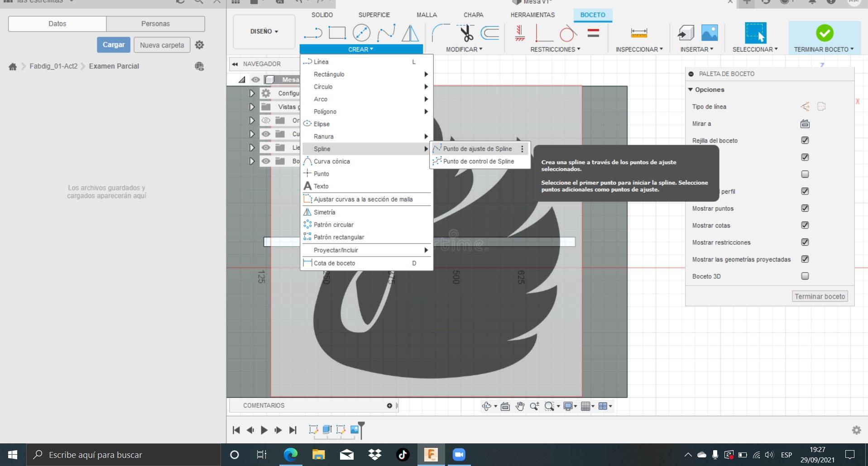Click Terminar boceto button in palette
The width and height of the screenshot is (868, 466).
pos(820,296)
